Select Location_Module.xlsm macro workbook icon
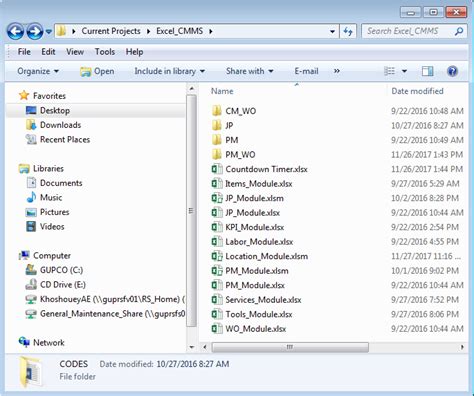This screenshot has width=474, height=396. 217,256
